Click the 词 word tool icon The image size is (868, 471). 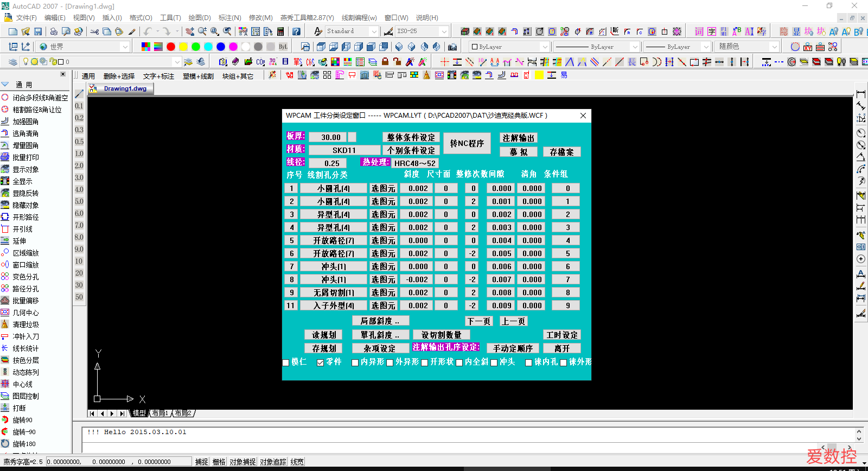point(699,31)
